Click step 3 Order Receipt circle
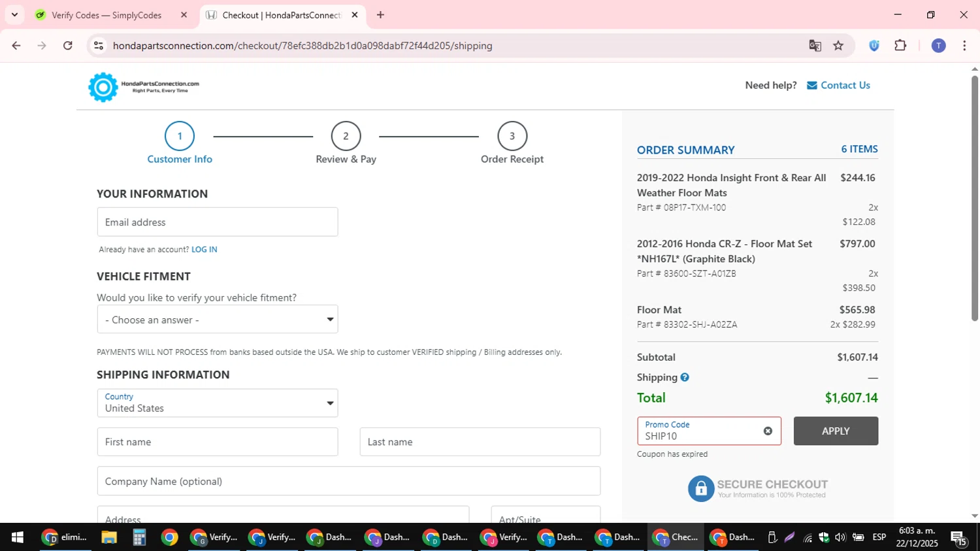Viewport: 980px width, 551px height. [512, 136]
